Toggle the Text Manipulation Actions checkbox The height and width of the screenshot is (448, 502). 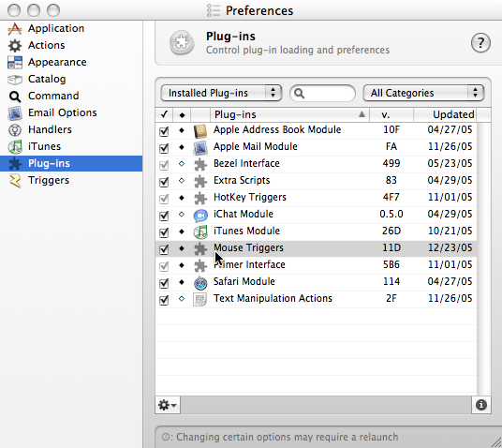click(164, 300)
